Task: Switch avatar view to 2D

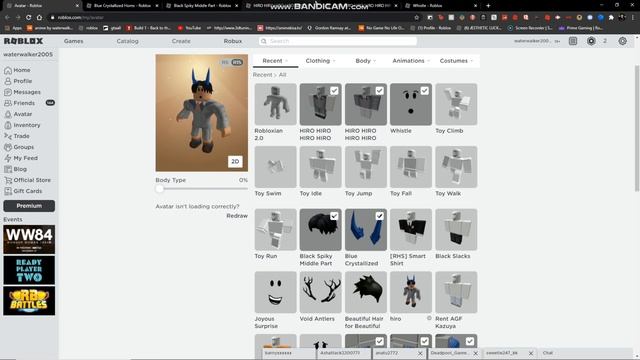Action: 235,162
